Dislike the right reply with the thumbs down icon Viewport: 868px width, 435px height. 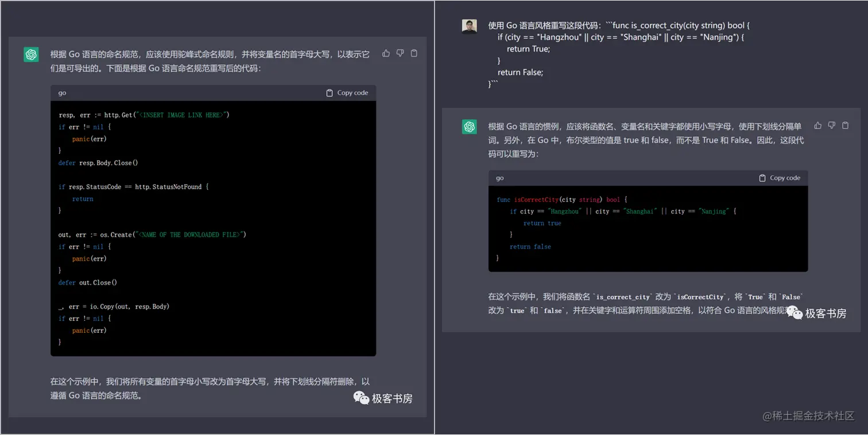click(x=831, y=125)
